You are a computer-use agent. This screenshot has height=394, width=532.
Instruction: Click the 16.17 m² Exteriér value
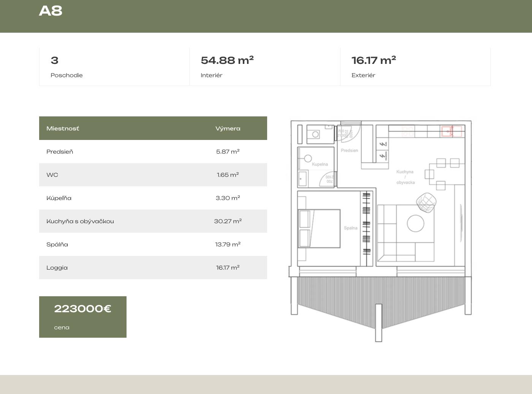click(x=374, y=60)
